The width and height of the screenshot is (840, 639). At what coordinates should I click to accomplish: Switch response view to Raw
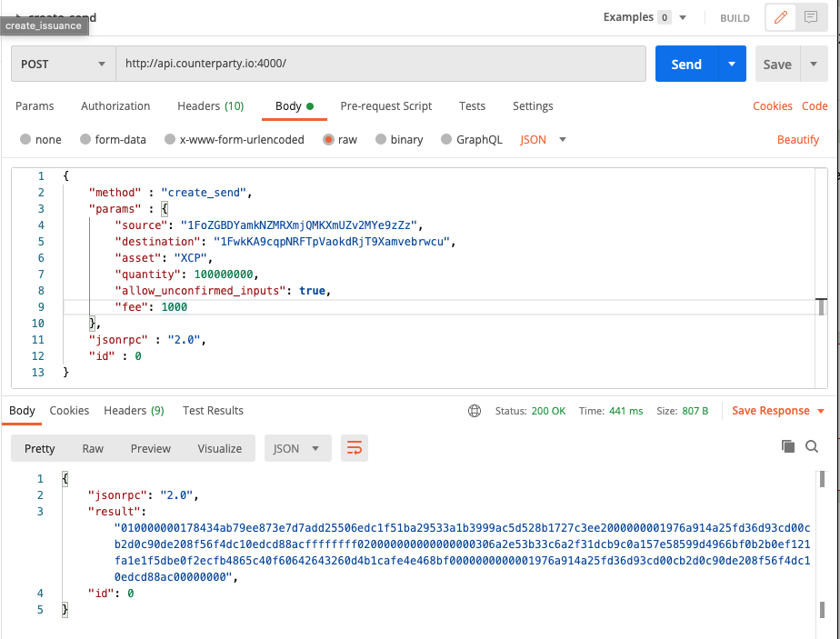point(93,448)
